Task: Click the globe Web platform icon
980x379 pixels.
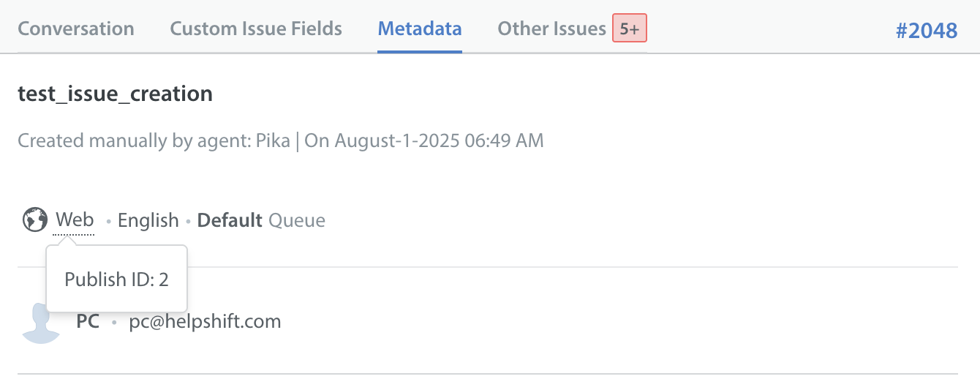Action: pos(34,219)
